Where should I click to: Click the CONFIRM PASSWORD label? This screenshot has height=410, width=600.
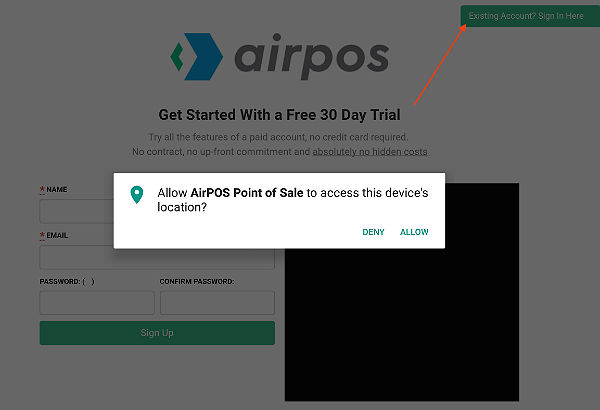coord(197,281)
